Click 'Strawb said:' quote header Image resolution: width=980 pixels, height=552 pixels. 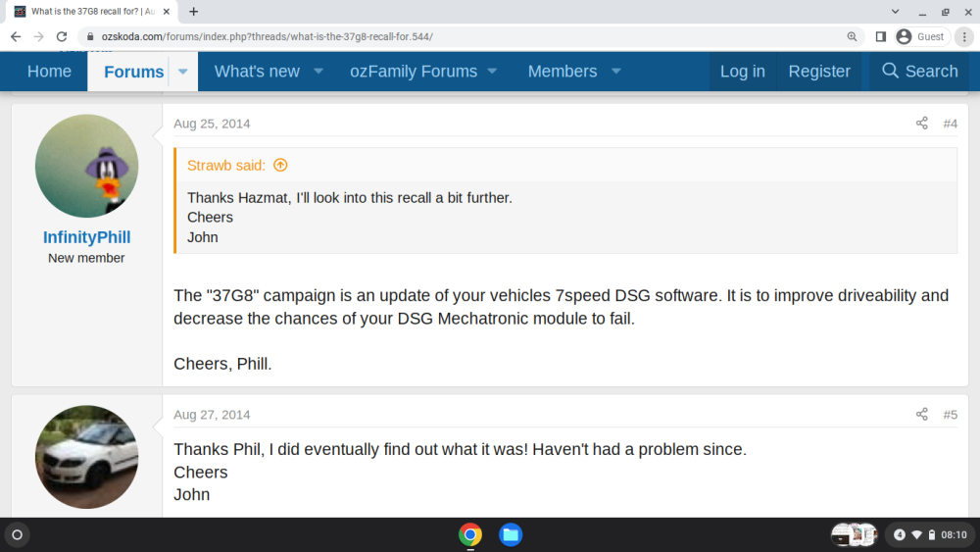226,165
